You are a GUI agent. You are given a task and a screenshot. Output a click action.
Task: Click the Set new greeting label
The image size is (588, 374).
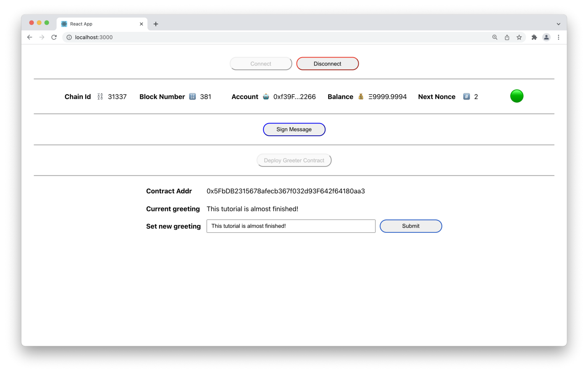tap(173, 226)
